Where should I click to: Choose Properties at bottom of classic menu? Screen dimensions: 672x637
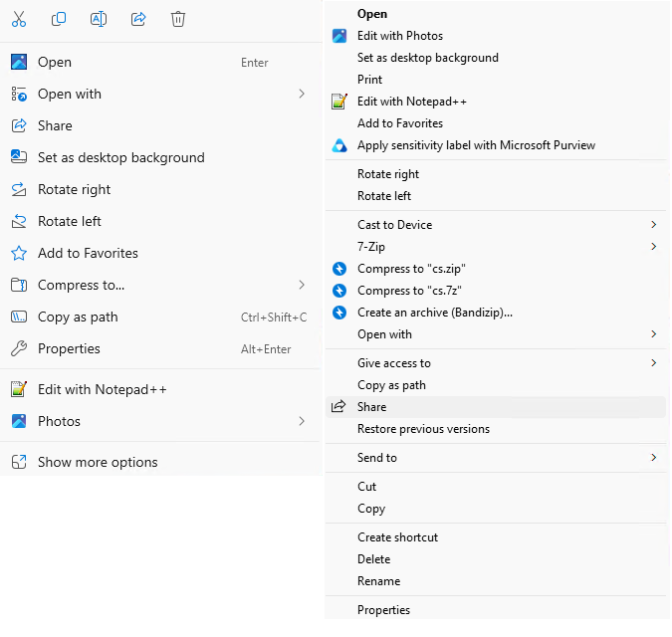pyautogui.click(x=383, y=610)
